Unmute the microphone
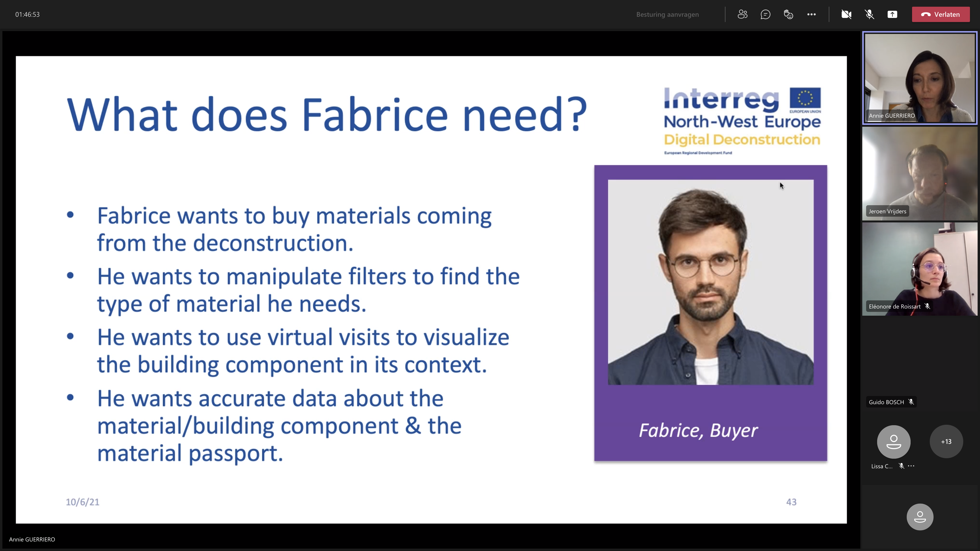Screen dimensions: 980x551 [x=869, y=14]
